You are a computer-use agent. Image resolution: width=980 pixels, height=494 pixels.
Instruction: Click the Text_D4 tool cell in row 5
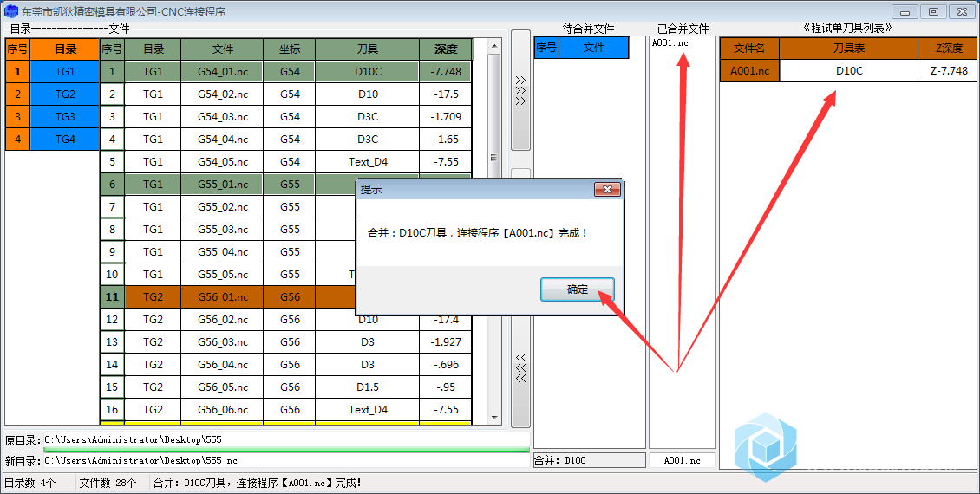pos(368,161)
